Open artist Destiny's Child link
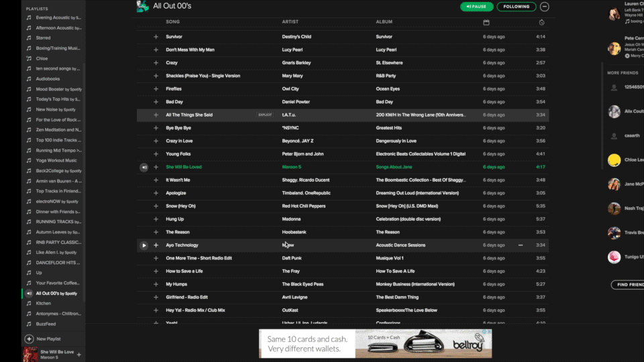 [297, 36]
